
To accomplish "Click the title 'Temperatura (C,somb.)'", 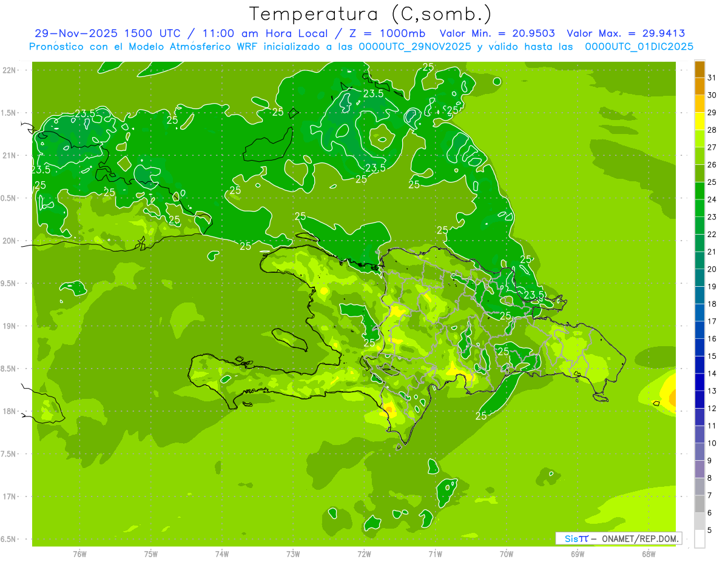I will [371, 14].
